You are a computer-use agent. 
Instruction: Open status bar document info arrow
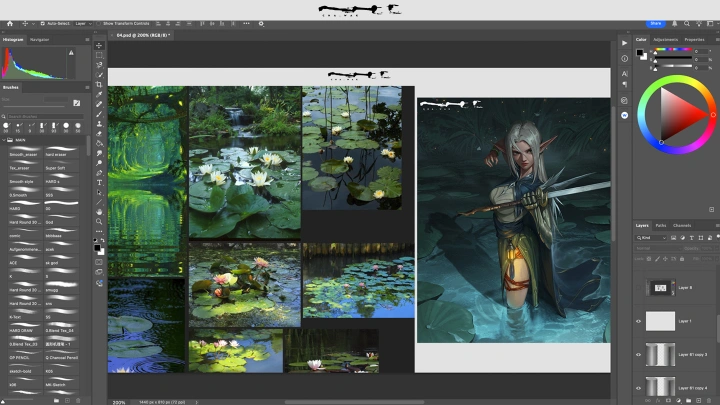tap(197, 402)
